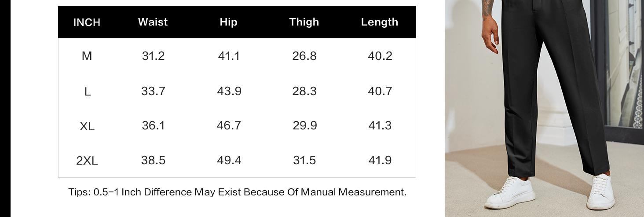Open the black pants model photo
Image resolution: width=644 pixels, height=217 pixels.
pos(544,108)
